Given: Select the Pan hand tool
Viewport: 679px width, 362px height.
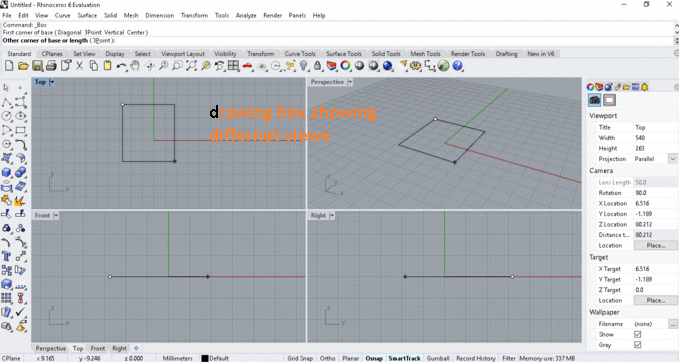Looking at the screenshot, I should 135,65.
